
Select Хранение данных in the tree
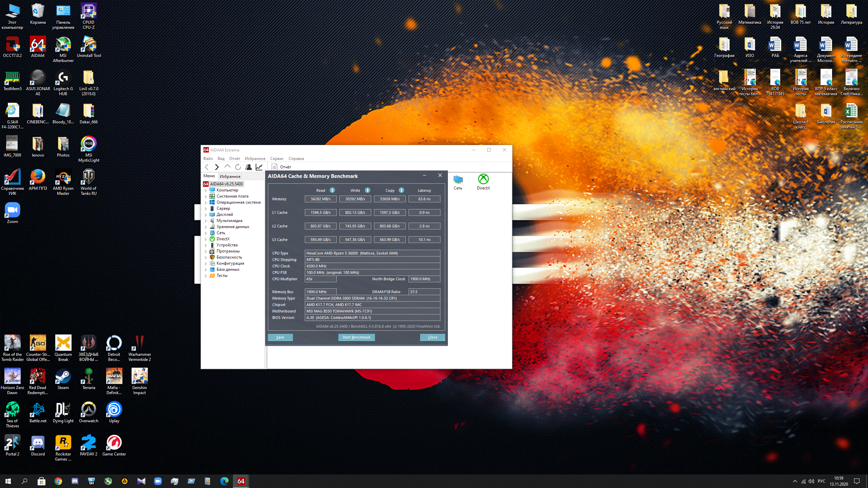[233, 227]
